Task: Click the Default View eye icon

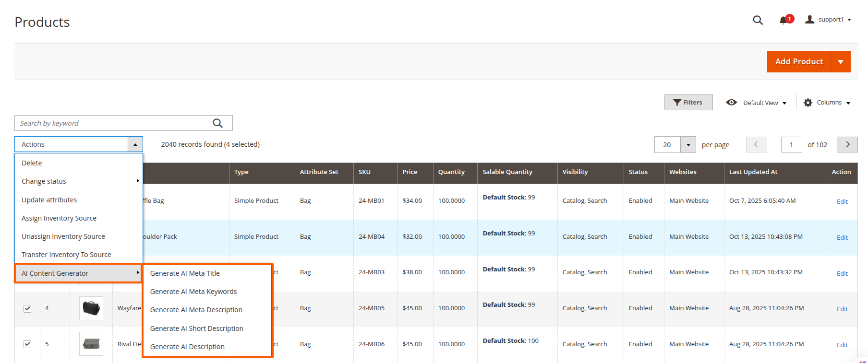Action: 731,103
